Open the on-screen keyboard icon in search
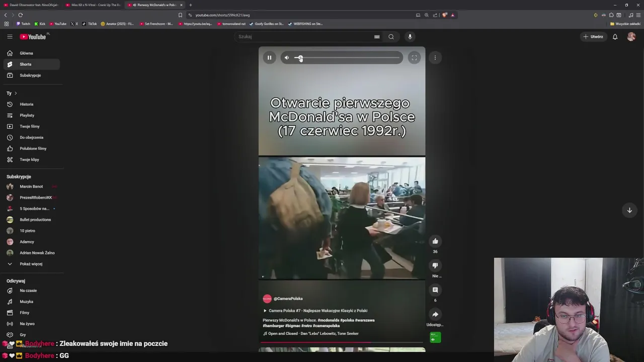 377,37
